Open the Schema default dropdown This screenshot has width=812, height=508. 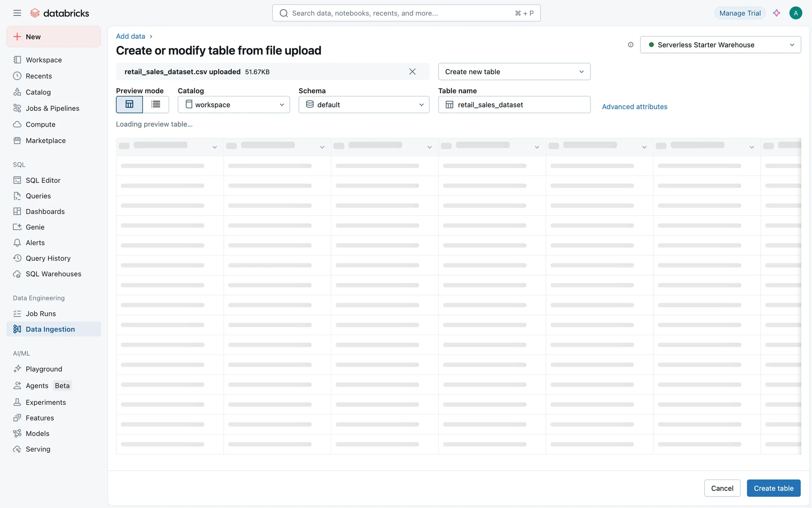click(364, 105)
